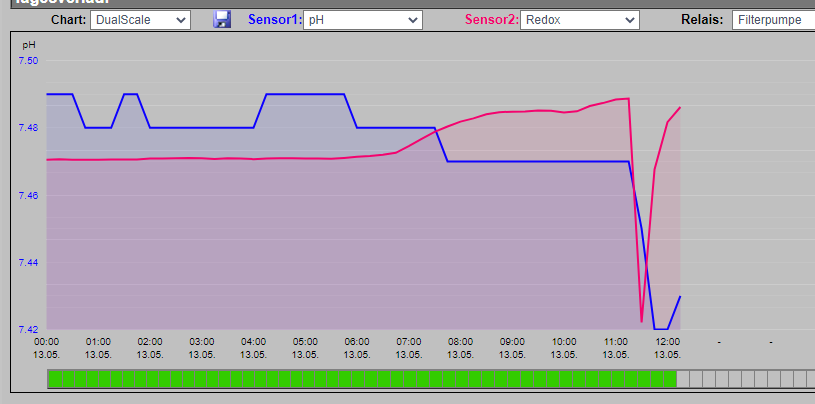This screenshot has height=404, width=815.
Task: Save chart using the floppy disk icon
Action: click(222, 20)
